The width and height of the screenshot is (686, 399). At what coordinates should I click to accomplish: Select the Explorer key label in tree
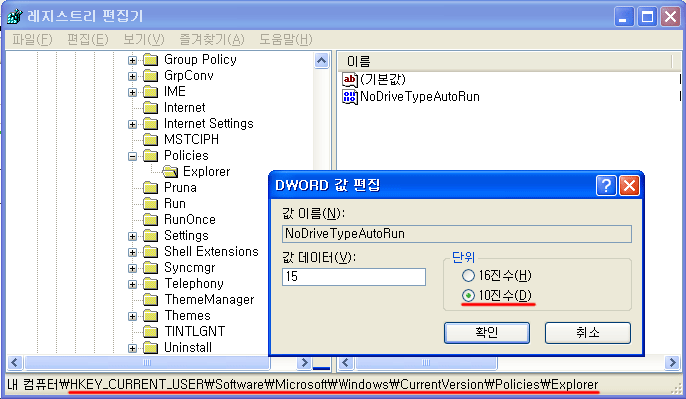click(206, 172)
